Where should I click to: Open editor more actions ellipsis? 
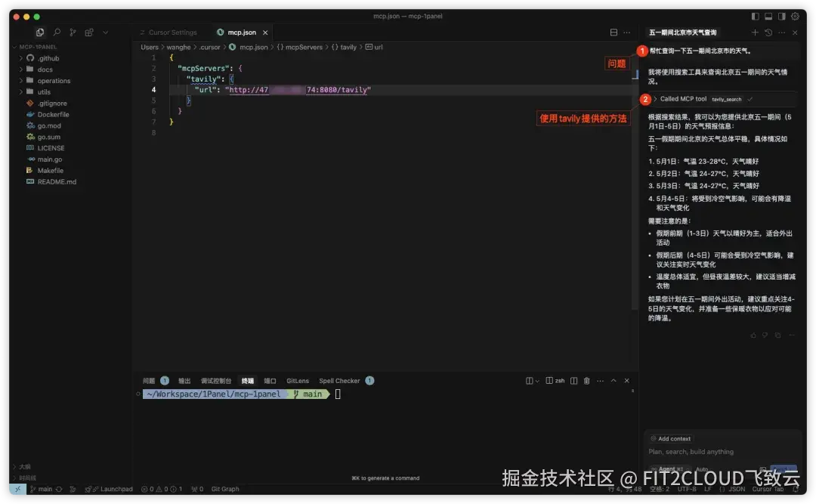(627, 32)
